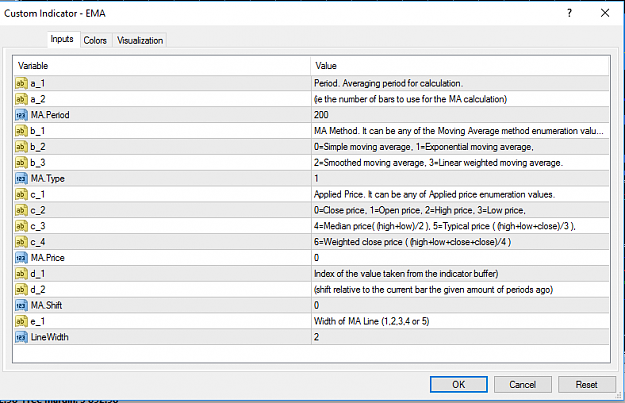Click the Reset button
The width and height of the screenshot is (625, 403).
[586, 385]
